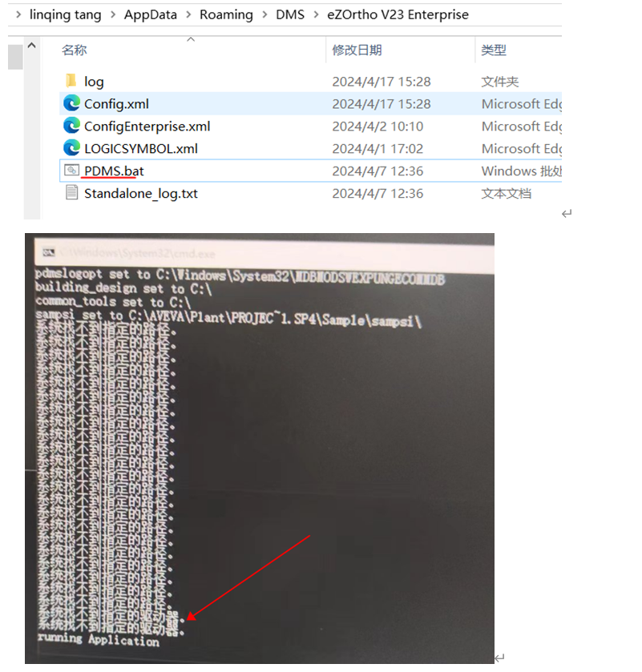Sort by the 修改日期 column header

click(x=357, y=50)
